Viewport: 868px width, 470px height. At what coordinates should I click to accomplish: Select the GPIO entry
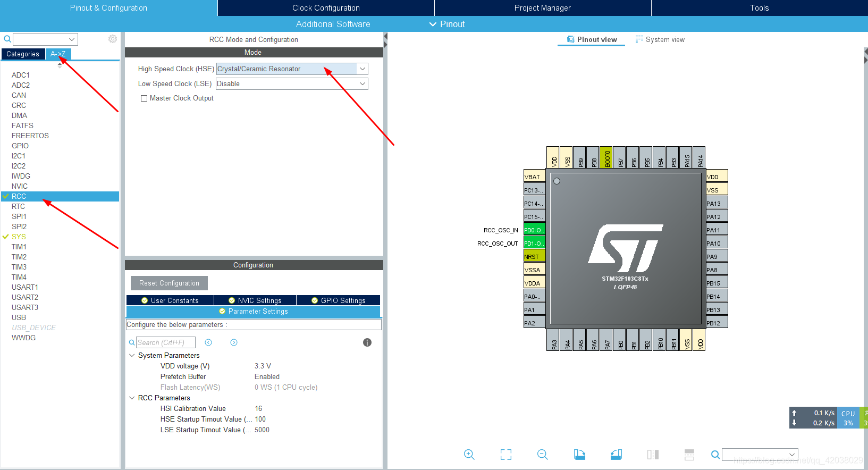coord(20,146)
